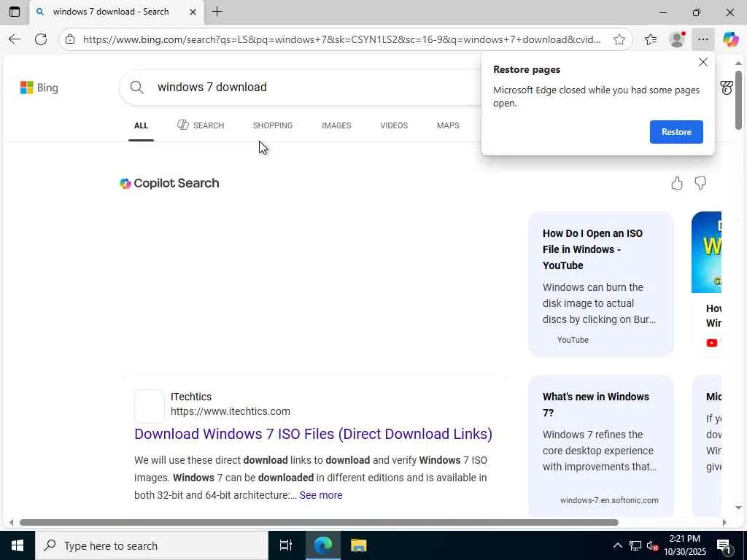Switch to the MAPS tab
This screenshot has width=747, height=560.
click(x=448, y=125)
